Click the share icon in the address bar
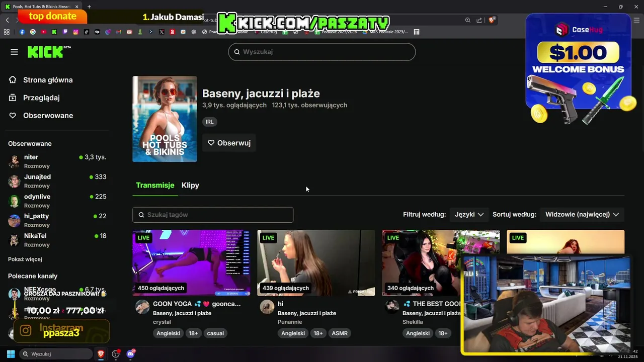 [479, 20]
